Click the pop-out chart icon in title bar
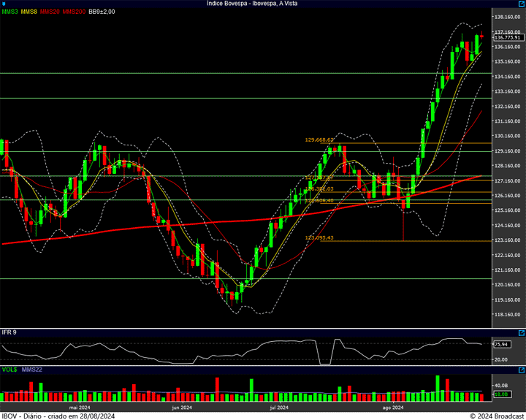Image resolution: width=526 pixels, height=420 pixels. (x=521, y=4)
